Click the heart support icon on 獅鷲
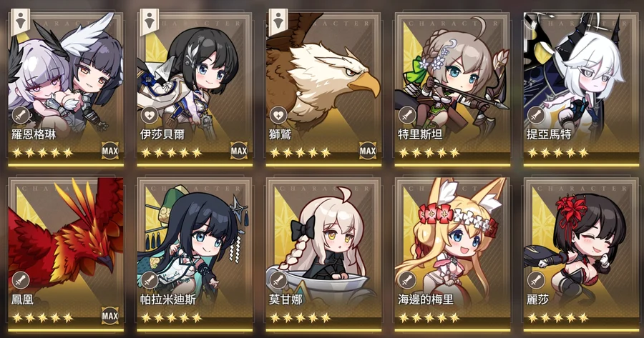 tap(278, 116)
